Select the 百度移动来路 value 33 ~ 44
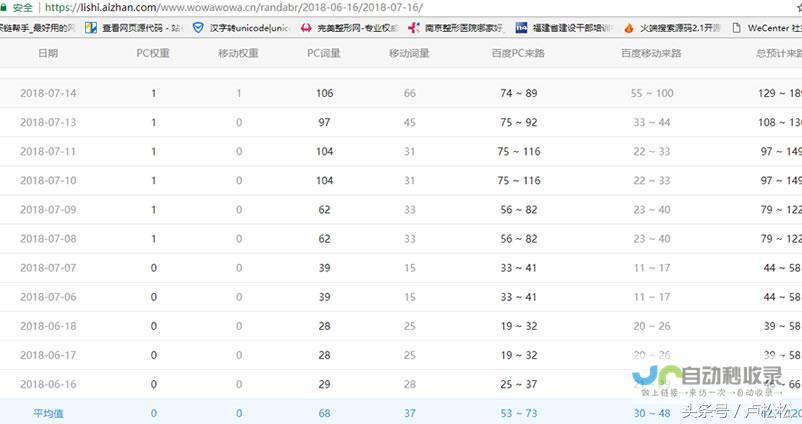Viewport: 802px width, 424px height. tap(652, 122)
